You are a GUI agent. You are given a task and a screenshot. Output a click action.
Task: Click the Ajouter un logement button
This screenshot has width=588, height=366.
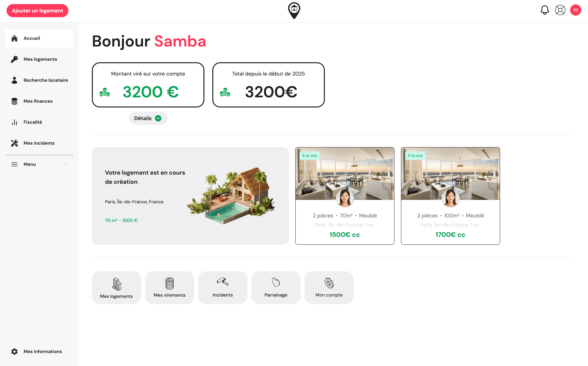pyautogui.click(x=37, y=10)
